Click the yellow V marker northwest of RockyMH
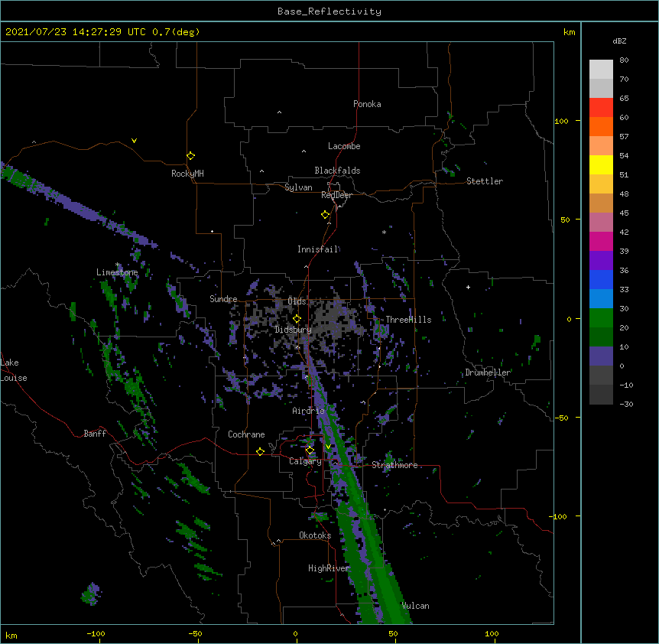The height and width of the screenshot is (644, 659). click(x=134, y=141)
